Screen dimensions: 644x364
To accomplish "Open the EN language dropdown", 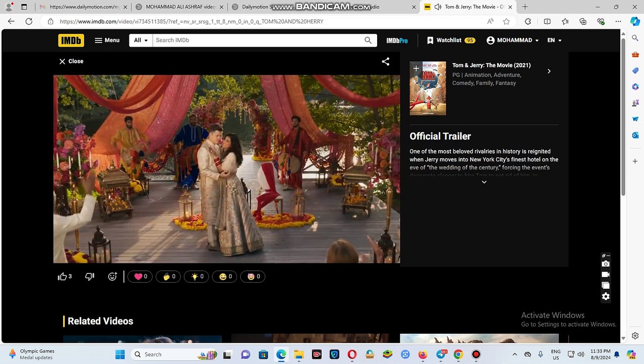I will [x=554, y=40].
